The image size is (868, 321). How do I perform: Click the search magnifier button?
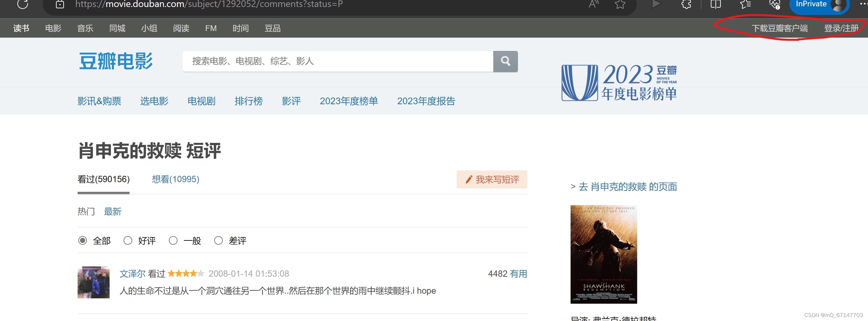tap(505, 61)
